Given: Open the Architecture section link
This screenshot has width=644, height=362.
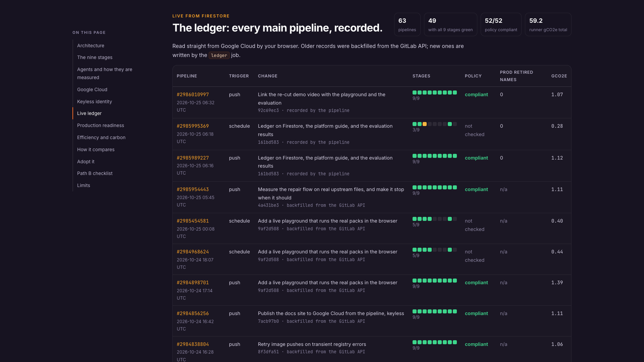Looking at the screenshot, I should [91, 46].
